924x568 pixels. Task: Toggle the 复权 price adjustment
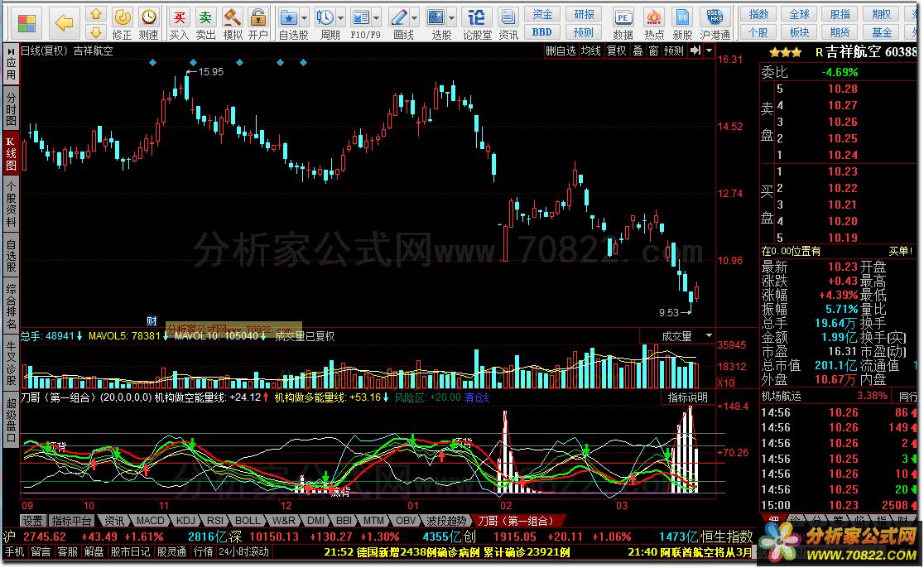click(616, 51)
